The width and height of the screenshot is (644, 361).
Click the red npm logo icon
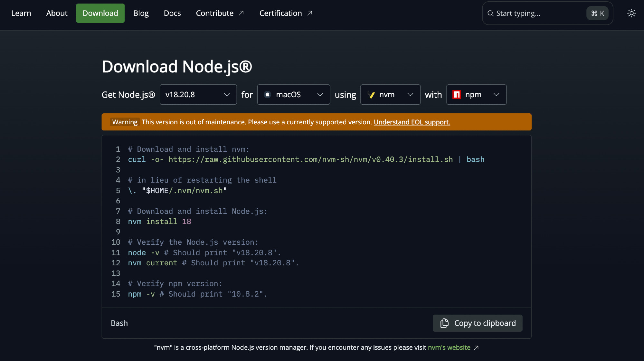click(x=457, y=94)
